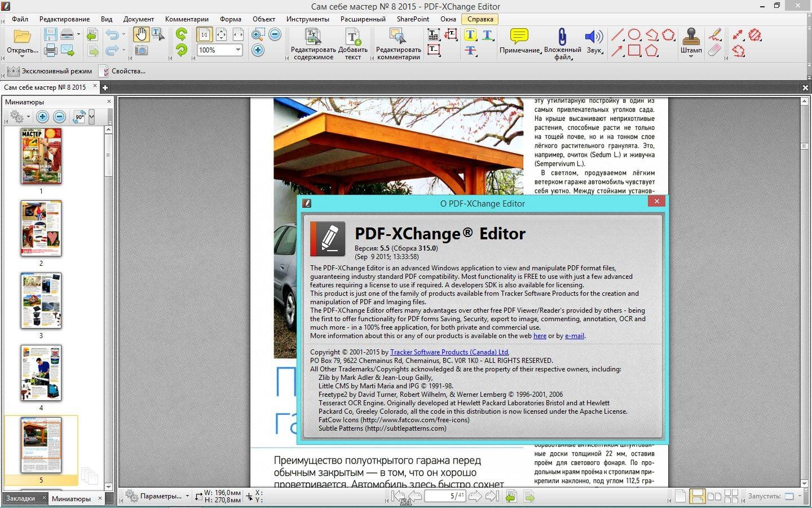Screen dimensions: 812x508
Task: Click the Zoom Out minus icon in main toolbar
Action: point(275,35)
